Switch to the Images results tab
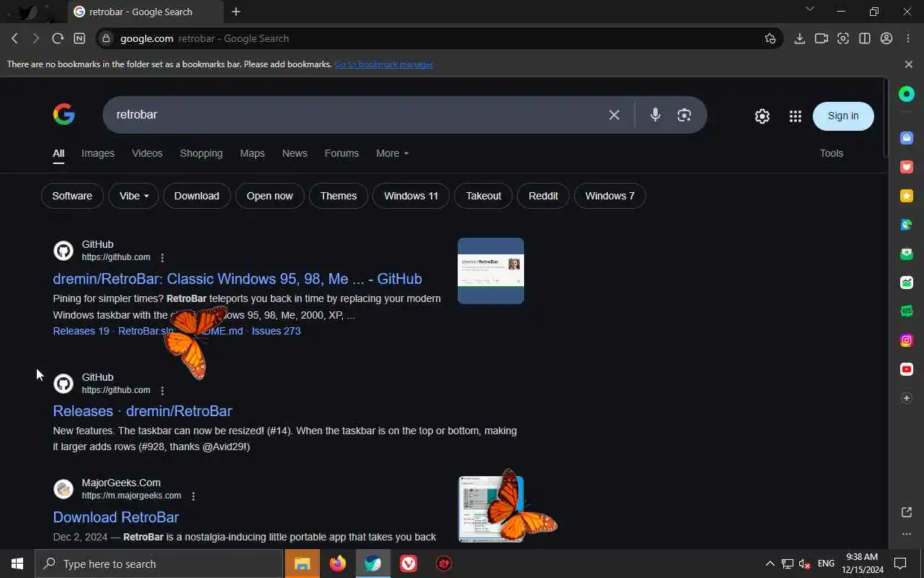 point(98,153)
